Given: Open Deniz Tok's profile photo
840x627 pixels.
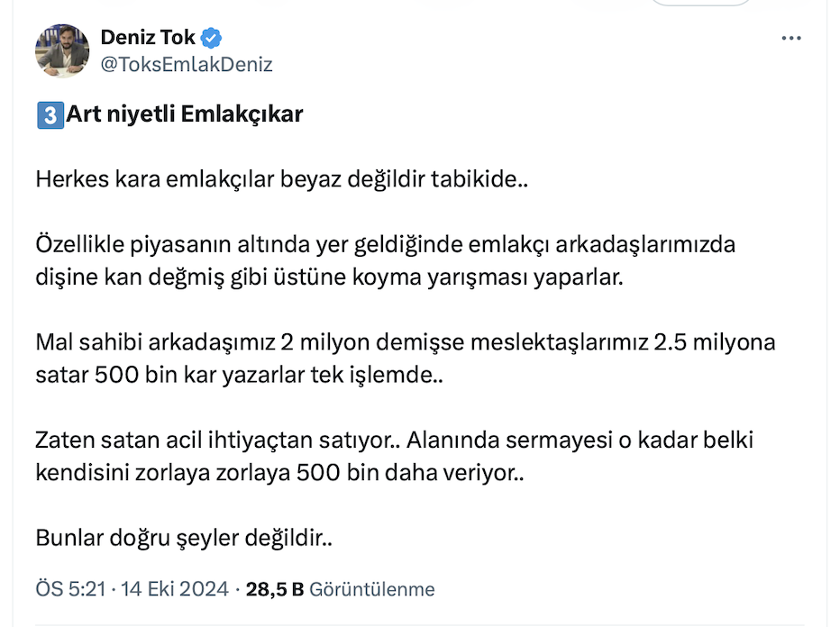Looking at the screenshot, I should 62,50.
